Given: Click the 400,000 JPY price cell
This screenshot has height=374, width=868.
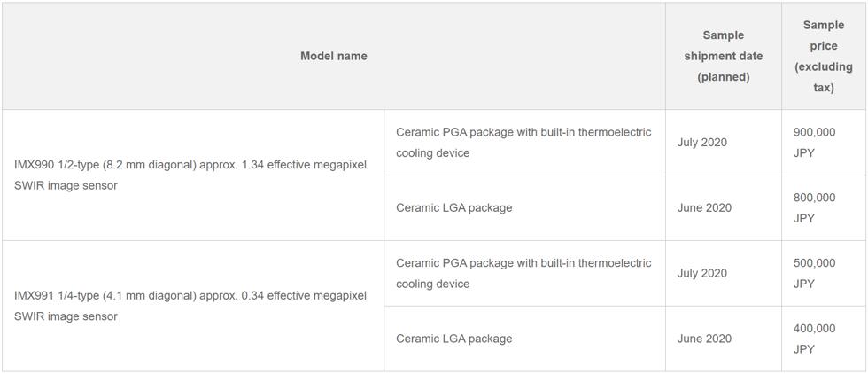Looking at the screenshot, I should coord(823,339).
